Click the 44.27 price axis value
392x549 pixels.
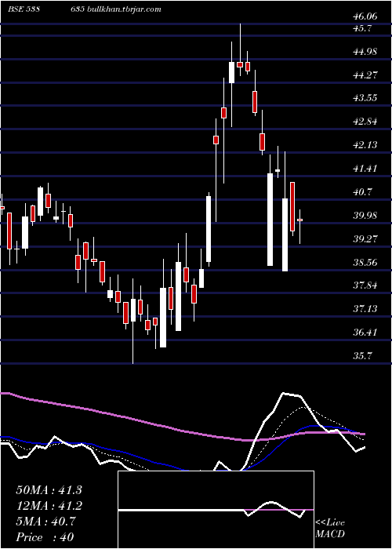click(x=365, y=75)
